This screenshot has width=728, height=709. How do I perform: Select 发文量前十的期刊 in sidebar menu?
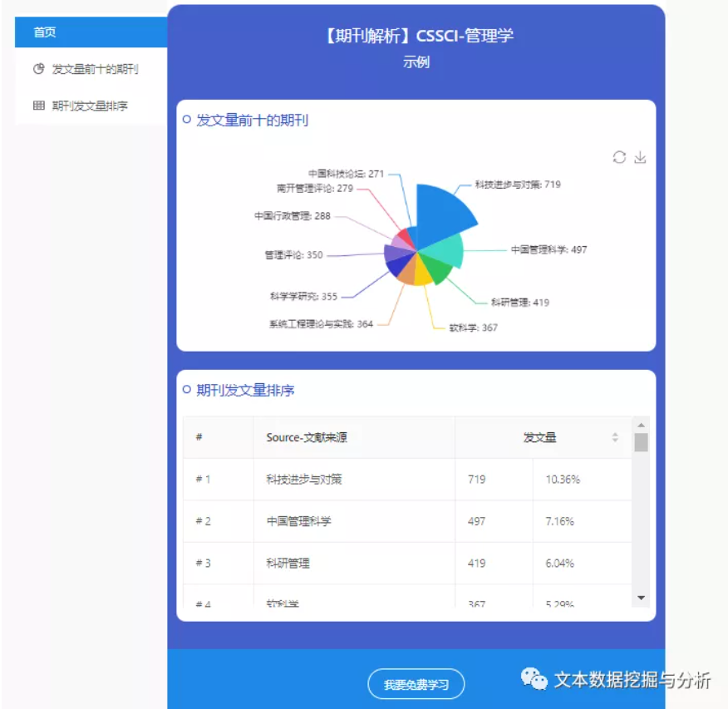click(95, 69)
